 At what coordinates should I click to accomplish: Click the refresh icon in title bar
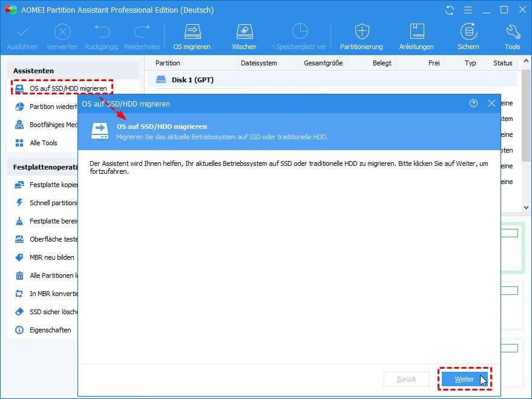(x=450, y=10)
